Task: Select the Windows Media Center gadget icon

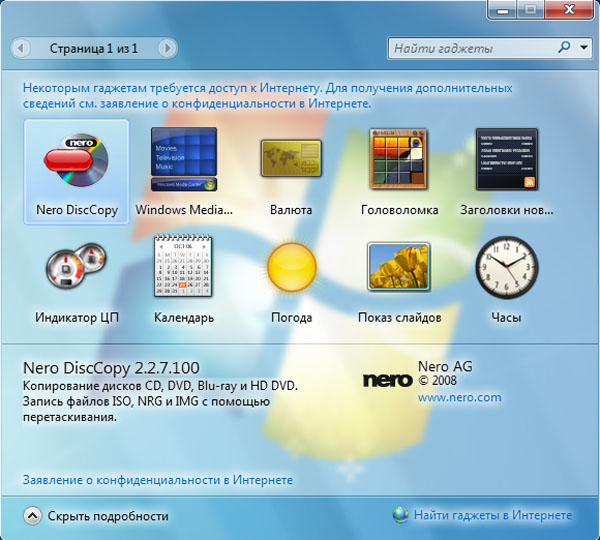Action: tap(184, 159)
